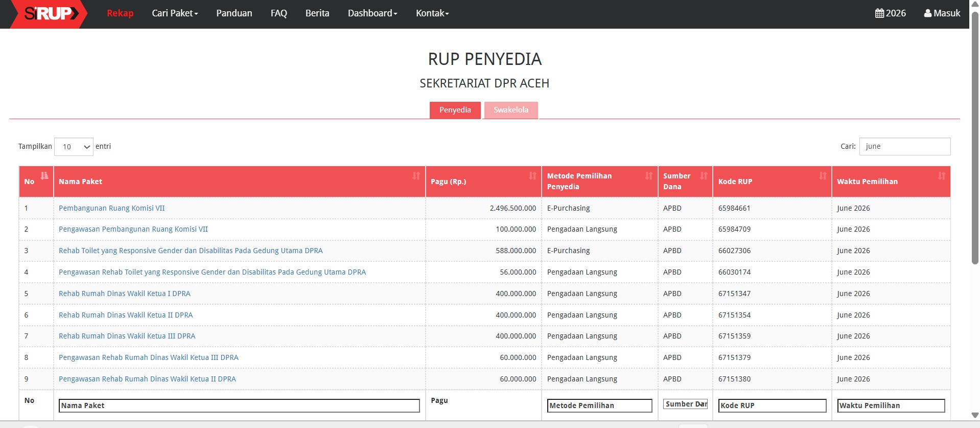Open Pengawasan Rehab Rumah Dinas Wakil Ketua II

147,379
